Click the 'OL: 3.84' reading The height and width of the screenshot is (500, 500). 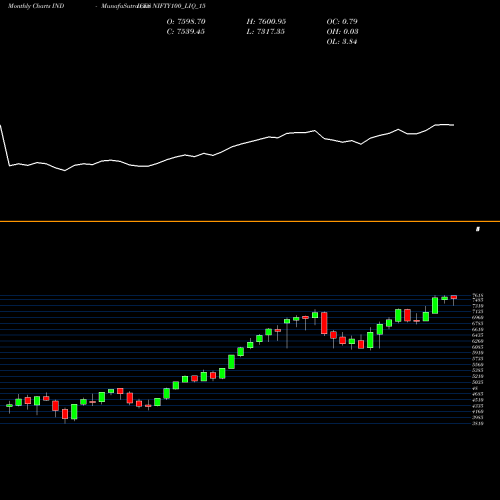point(342,42)
